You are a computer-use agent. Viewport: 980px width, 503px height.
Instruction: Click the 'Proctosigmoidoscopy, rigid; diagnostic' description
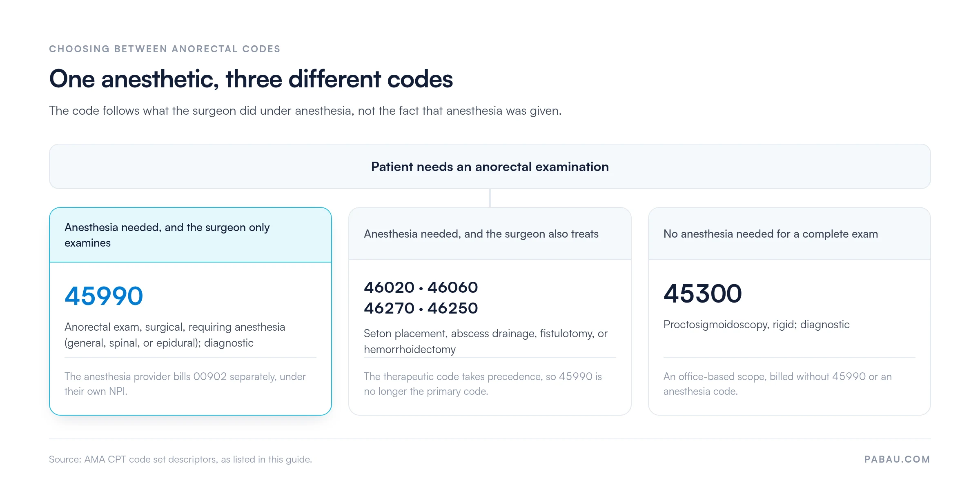[x=756, y=325]
